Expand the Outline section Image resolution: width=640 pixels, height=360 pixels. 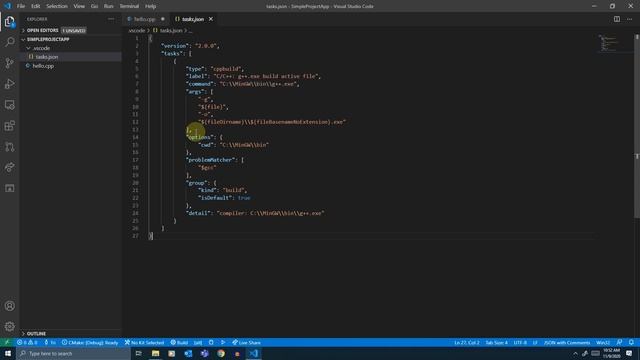(x=71, y=333)
